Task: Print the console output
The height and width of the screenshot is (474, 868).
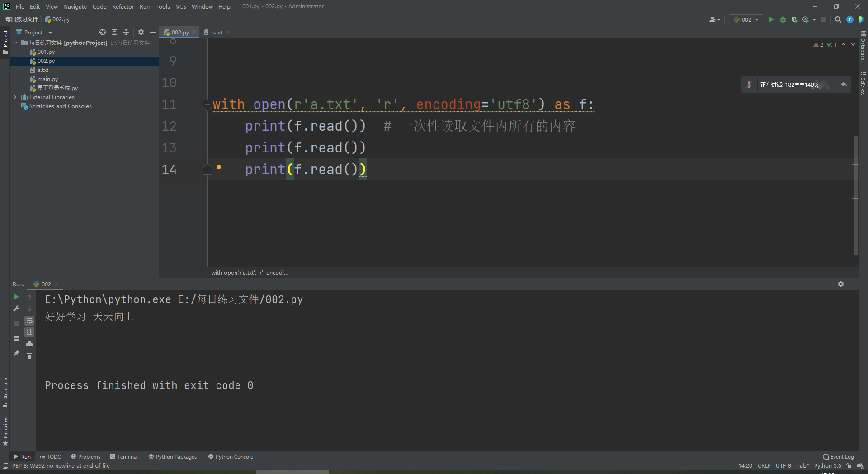Action: click(x=29, y=344)
